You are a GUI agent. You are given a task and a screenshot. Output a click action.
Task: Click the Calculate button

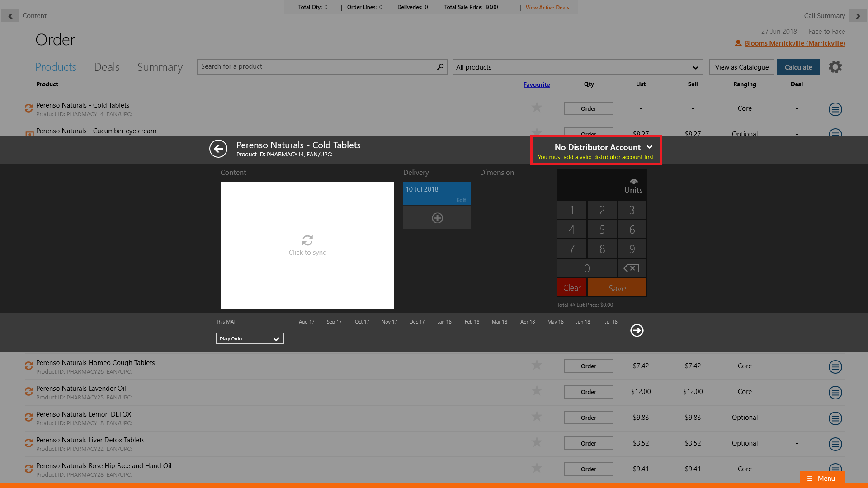point(798,67)
